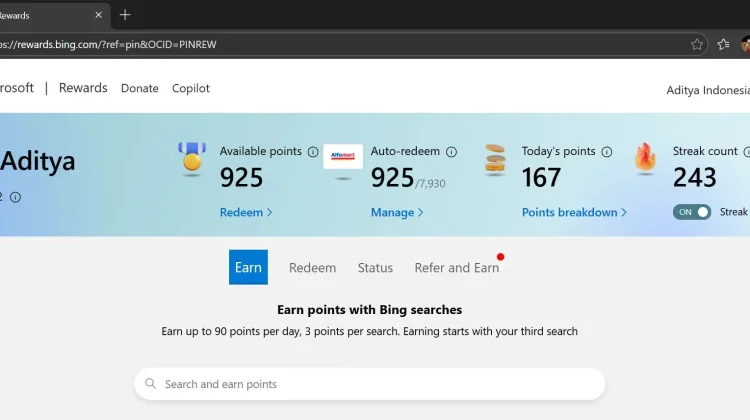This screenshot has height=420, width=750.
Task: Click the Available points info icon
Action: pyautogui.click(x=313, y=152)
